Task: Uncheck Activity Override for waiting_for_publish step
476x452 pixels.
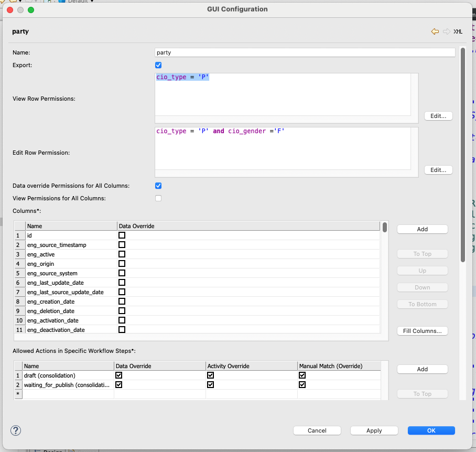Action: tap(210, 384)
